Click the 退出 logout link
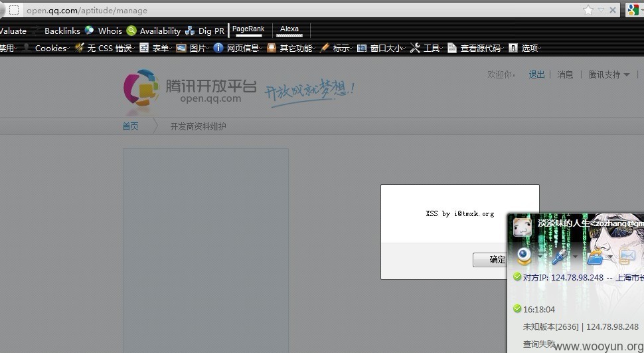Image resolution: width=644 pixels, height=353 pixels. [x=537, y=74]
